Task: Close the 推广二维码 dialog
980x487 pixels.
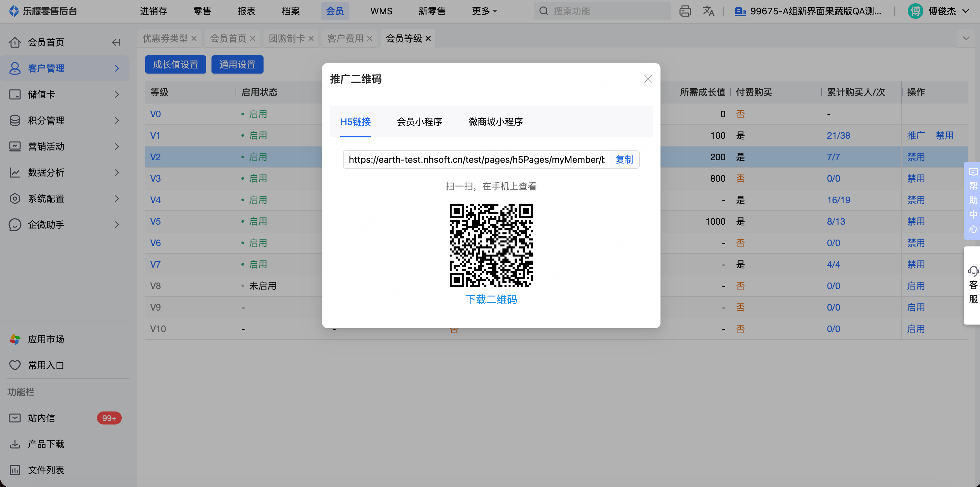Action: [x=648, y=79]
